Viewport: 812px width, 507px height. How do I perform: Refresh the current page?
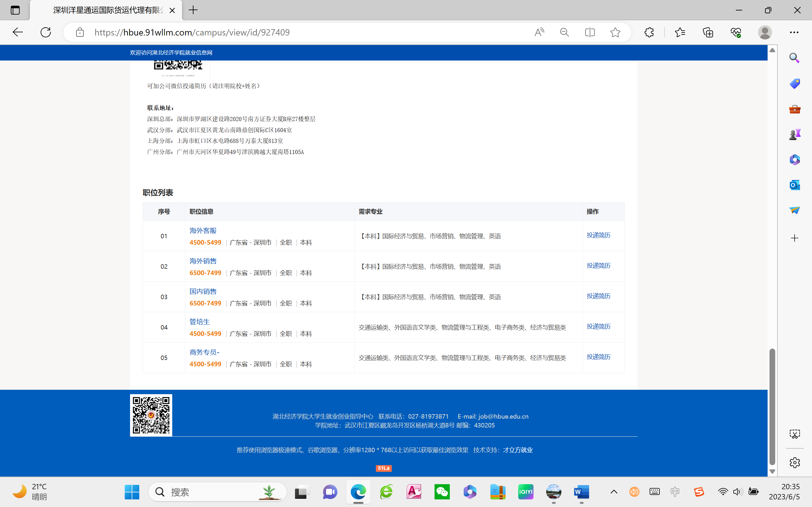(46, 32)
